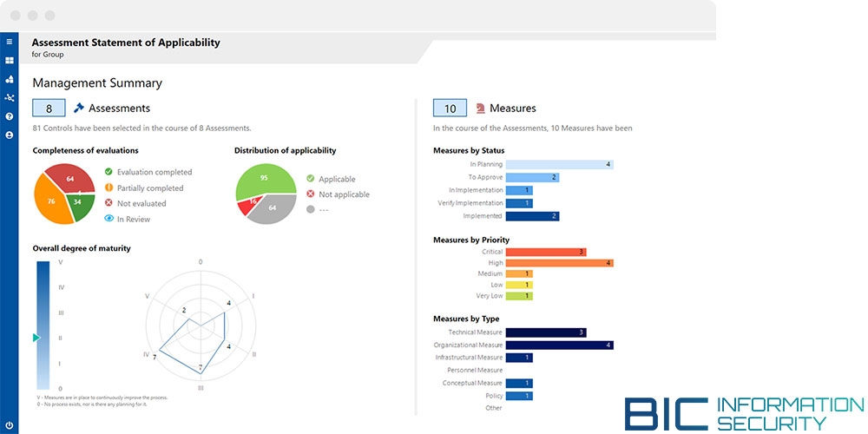This screenshot has height=434, width=868.
Task: Select the High priority orange bar
Action: click(x=560, y=263)
